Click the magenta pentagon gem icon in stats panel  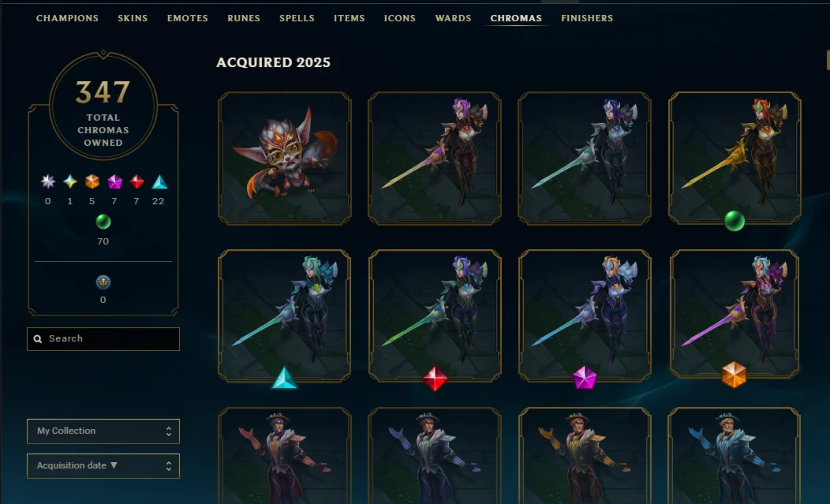[114, 182]
